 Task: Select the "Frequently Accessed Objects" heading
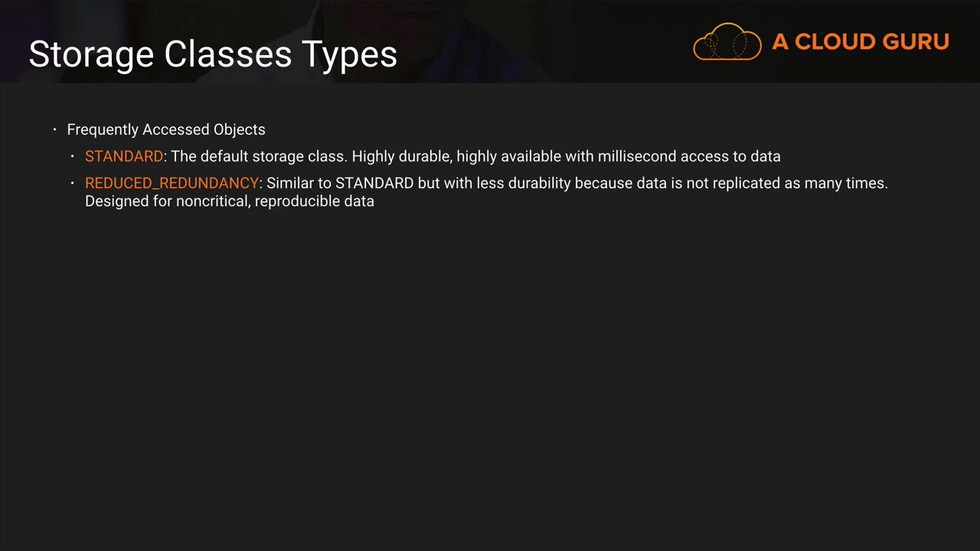[x=166, y=129]
